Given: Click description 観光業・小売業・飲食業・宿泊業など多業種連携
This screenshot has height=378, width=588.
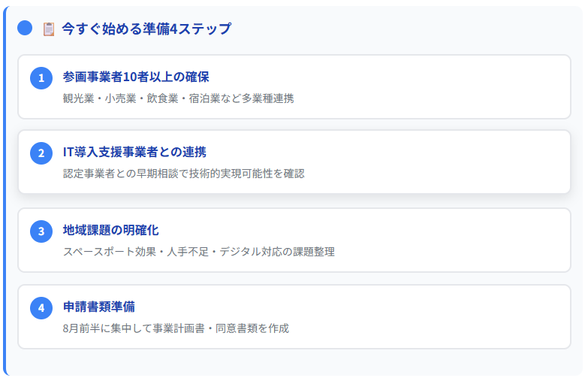Looking at the screenshot, I should coord(178,98).
